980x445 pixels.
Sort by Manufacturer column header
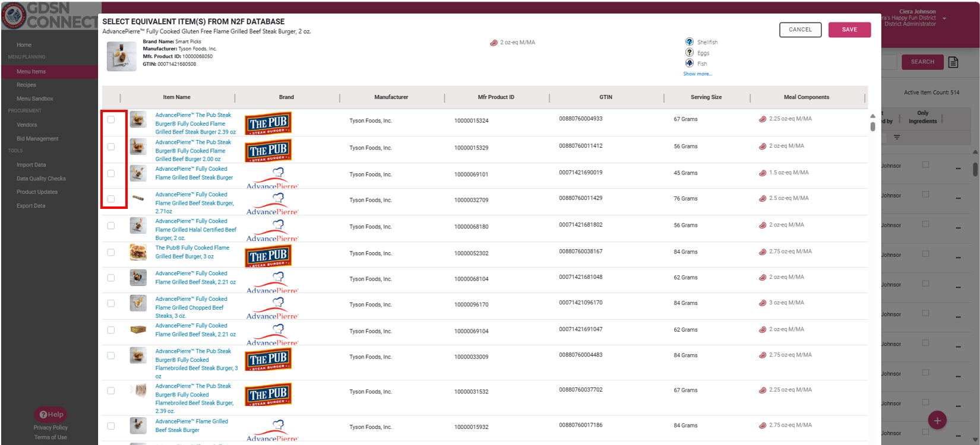click(391, 97)
